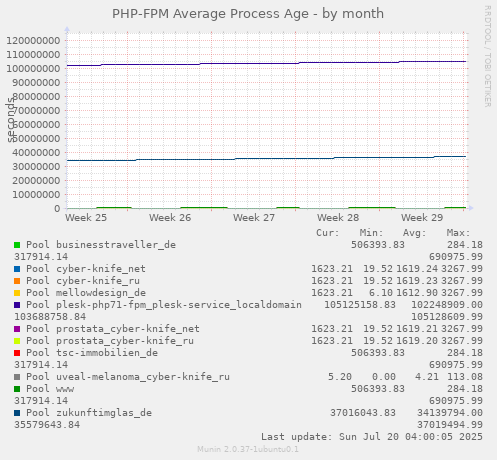Click the value 35579643.84
The width and height of the screenshot is (497, 460).
pyautogui.click(x=47, y=425)
